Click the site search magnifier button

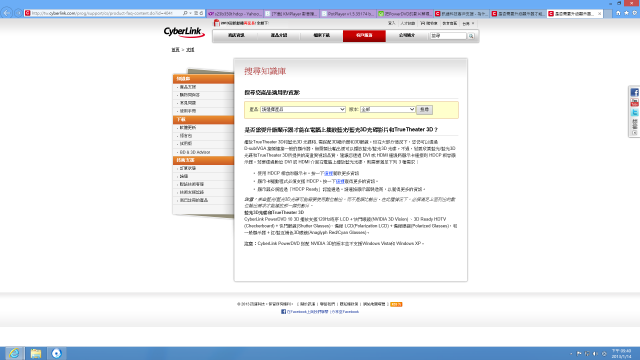471,36
